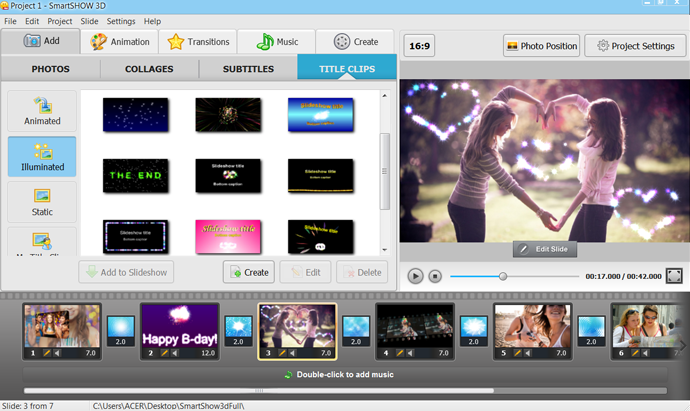Switch to the Animation tab

120,42
